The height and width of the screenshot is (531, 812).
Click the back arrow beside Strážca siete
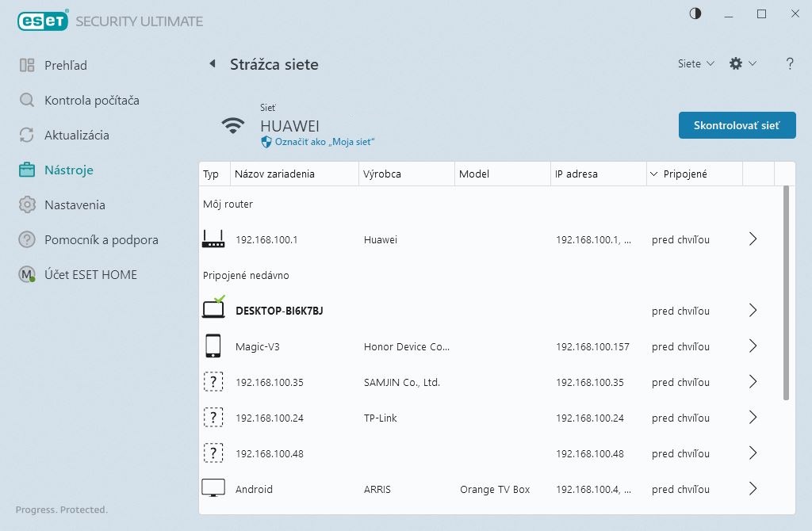pos(212,64)
